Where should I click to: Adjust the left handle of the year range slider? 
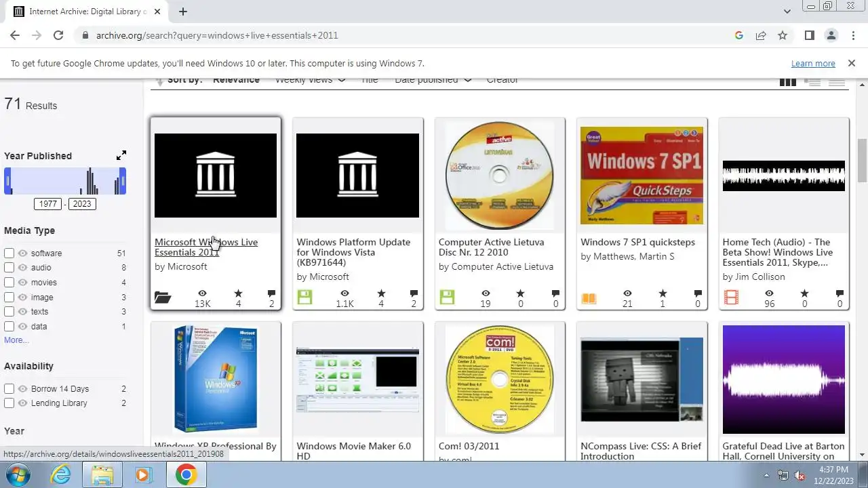(7, 182)
